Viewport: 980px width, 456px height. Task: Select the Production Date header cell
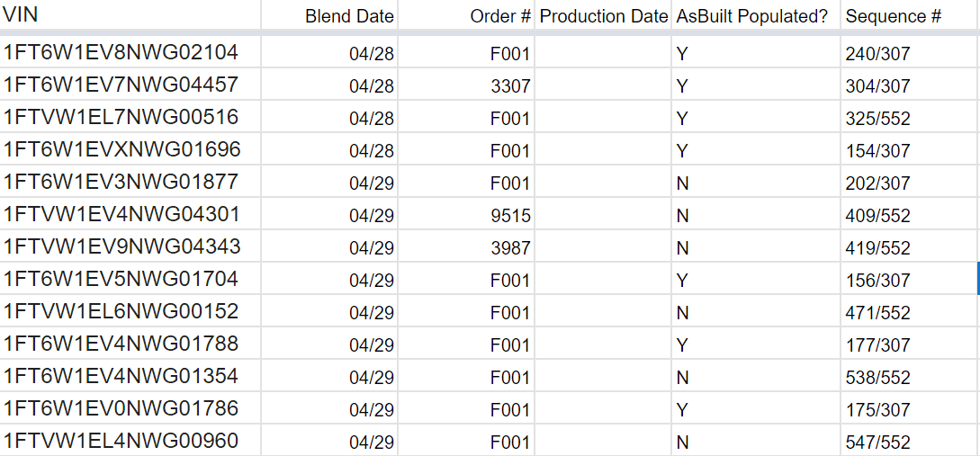(x=603, y=16)
